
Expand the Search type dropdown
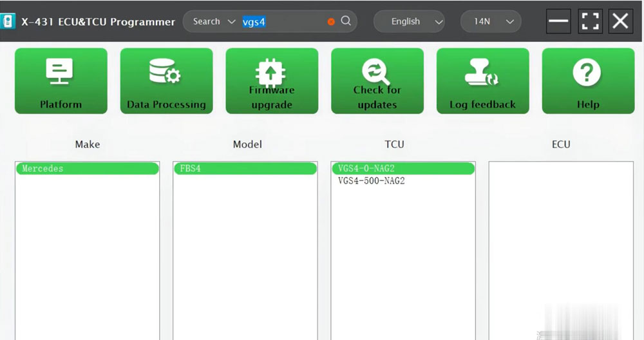tap(214, 21)
